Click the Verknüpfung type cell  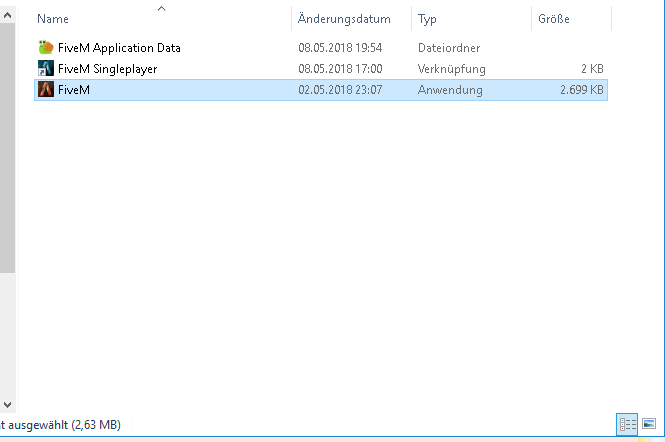click(451, 69)
